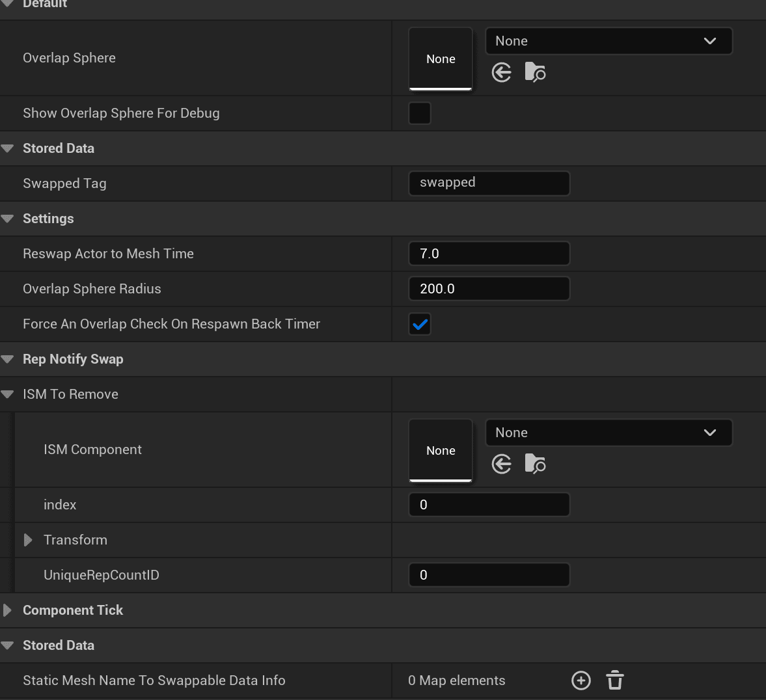Collapse the Rep Notify Swap section
The height and width of the screenshot is (700, 766).
point(7,360)
